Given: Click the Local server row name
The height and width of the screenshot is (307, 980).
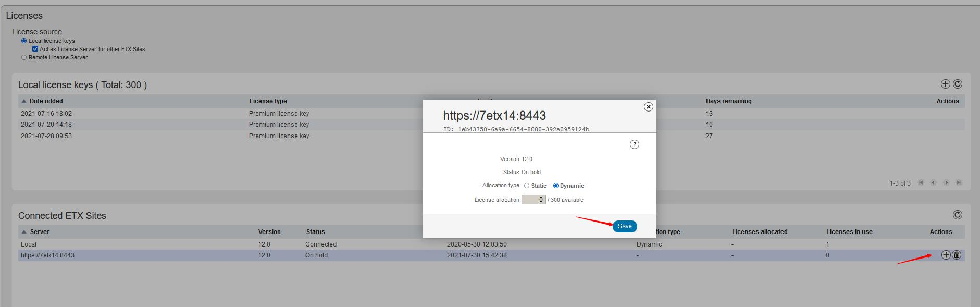Looking at the screenshot, I should (29, 244).
